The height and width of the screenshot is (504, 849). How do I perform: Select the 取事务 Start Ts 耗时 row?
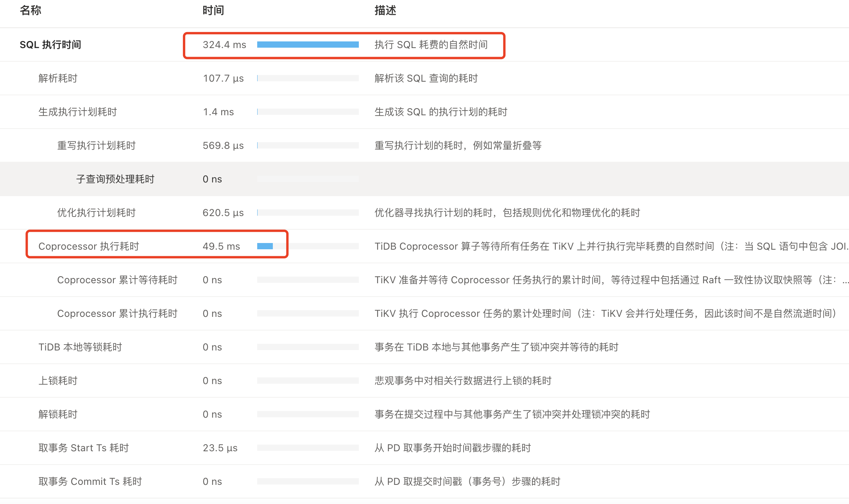click(84, 448)
